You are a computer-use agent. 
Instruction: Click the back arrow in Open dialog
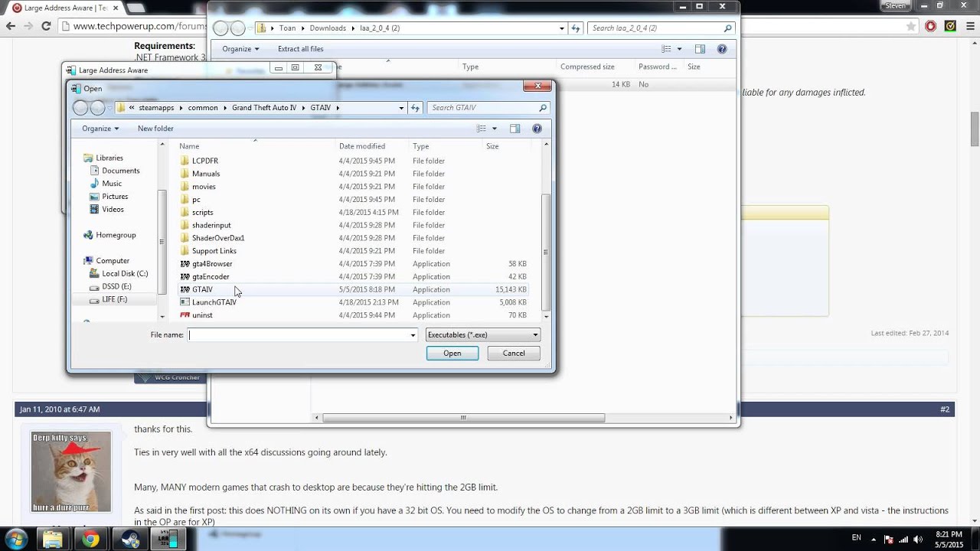pyautogui.click(x=80, y=108)
